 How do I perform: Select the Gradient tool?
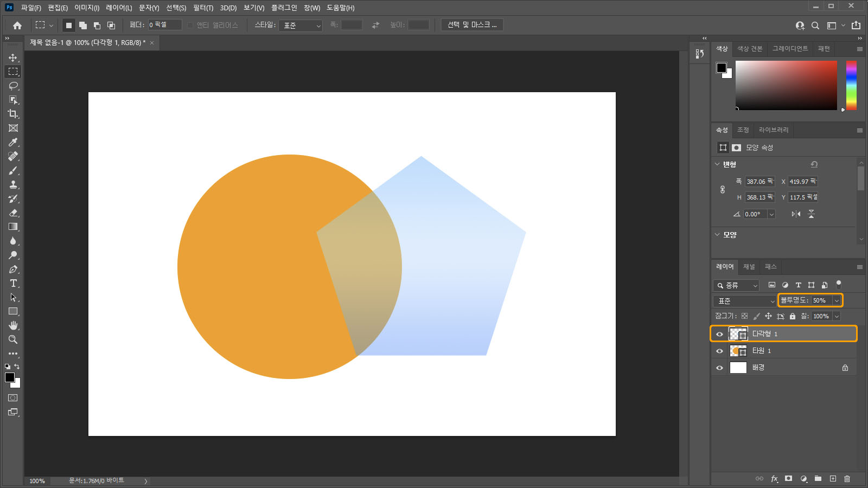tap(13, 227)
